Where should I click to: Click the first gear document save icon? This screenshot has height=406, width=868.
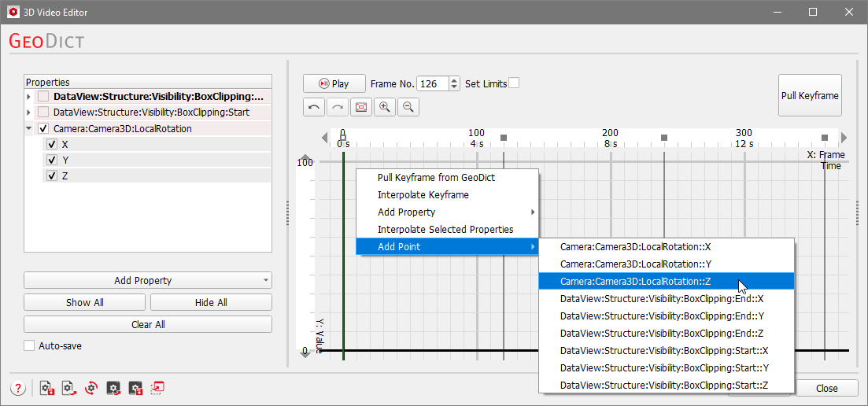point(46,388)
